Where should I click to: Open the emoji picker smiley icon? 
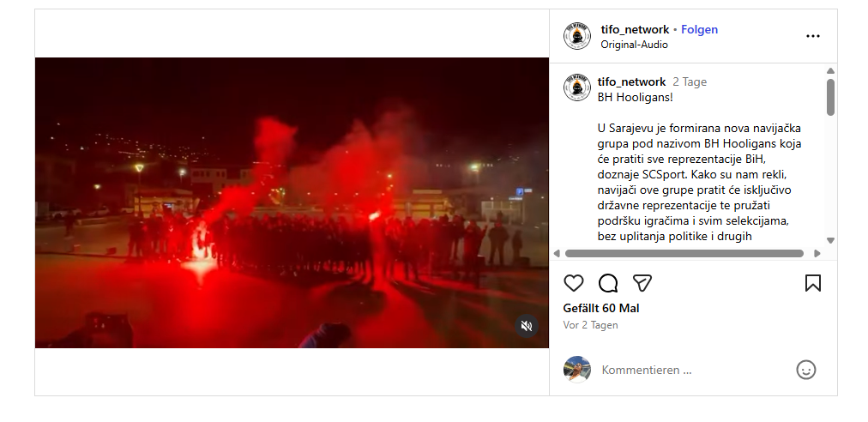point(806,370)
